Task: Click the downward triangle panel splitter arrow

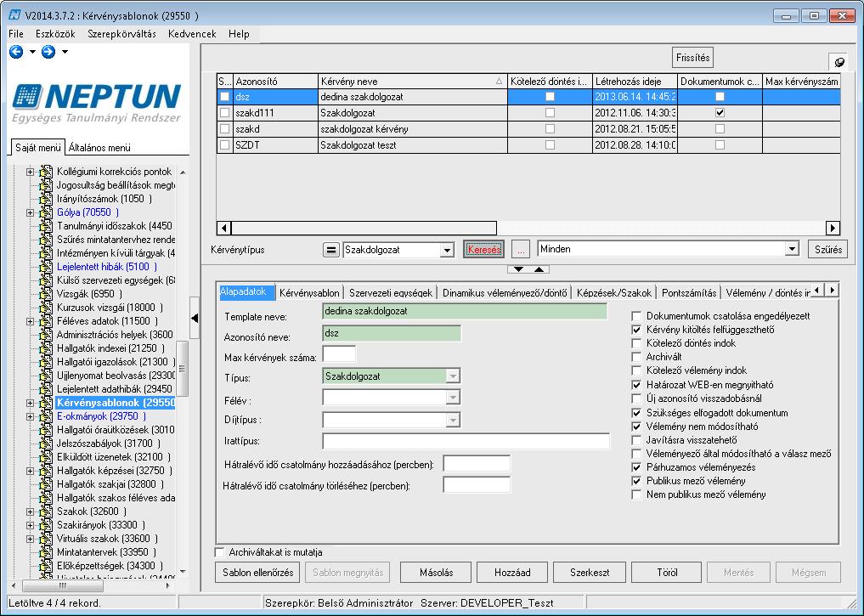Action: [x=518, y=269]
